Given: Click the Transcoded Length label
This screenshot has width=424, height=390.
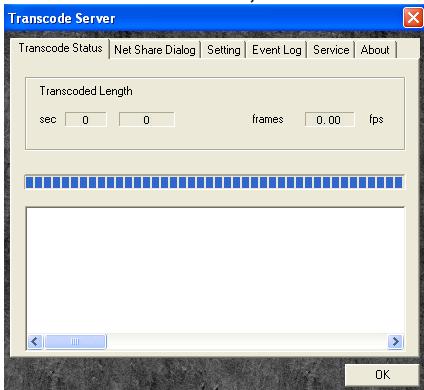Looking at the screenshot, I should point(86,91).
